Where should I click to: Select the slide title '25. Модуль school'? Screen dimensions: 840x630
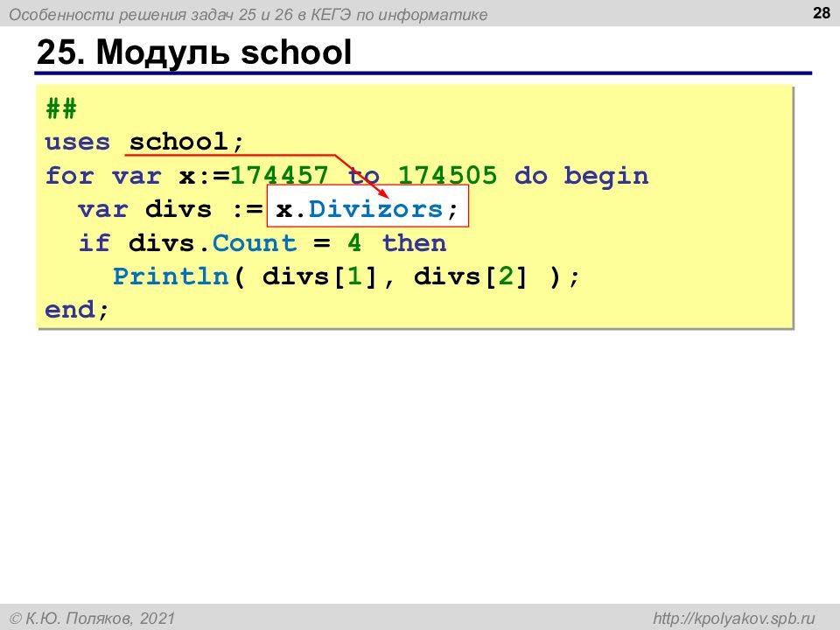coord(194,52)
